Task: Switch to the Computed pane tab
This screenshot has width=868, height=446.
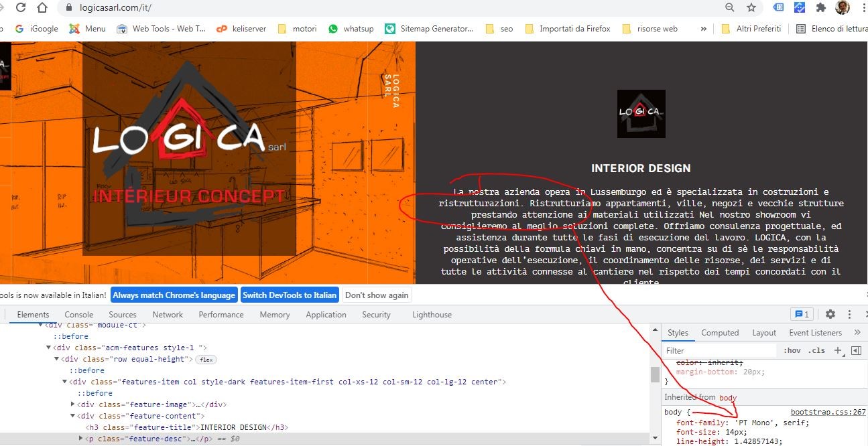Action: [x=720, y=333]
